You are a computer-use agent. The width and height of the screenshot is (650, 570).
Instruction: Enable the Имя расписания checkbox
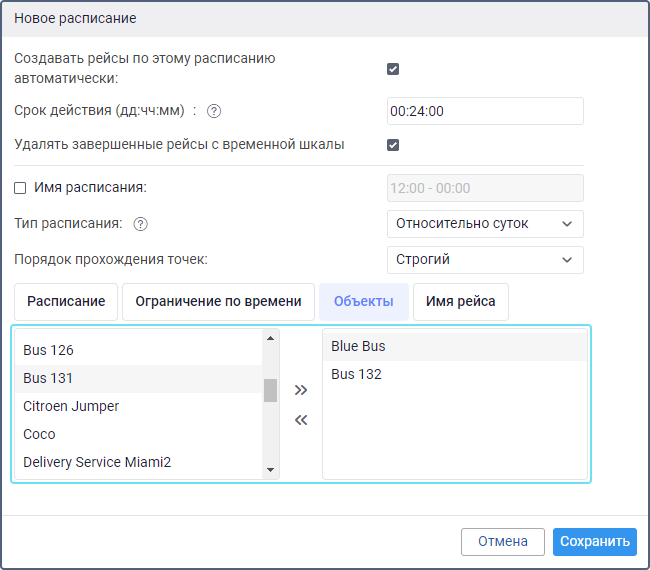click(20, 187)
